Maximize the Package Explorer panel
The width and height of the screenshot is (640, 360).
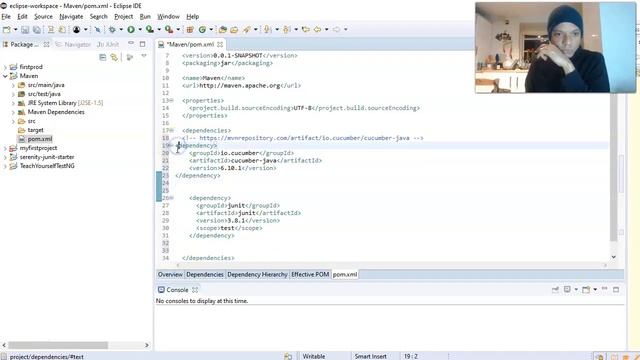coord(142,44)
